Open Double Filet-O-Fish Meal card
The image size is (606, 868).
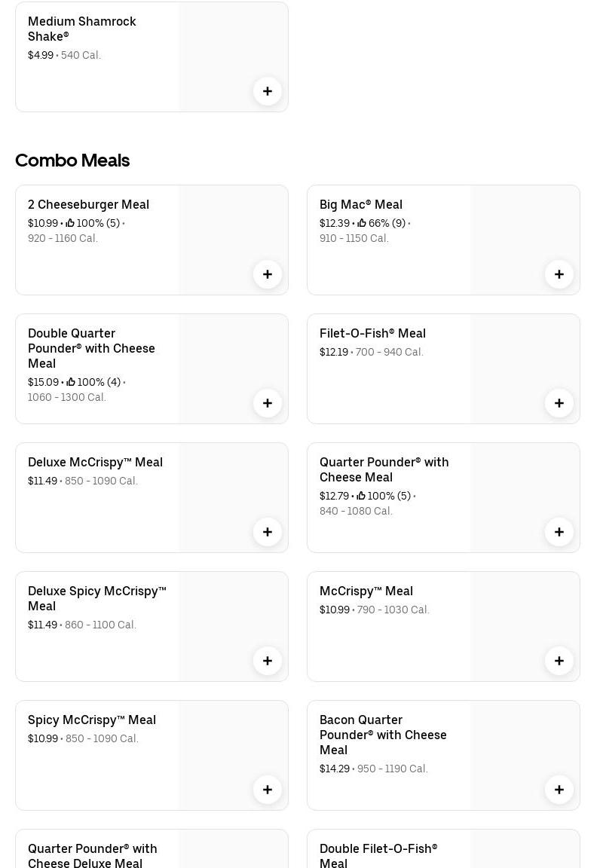coord(378,855)
